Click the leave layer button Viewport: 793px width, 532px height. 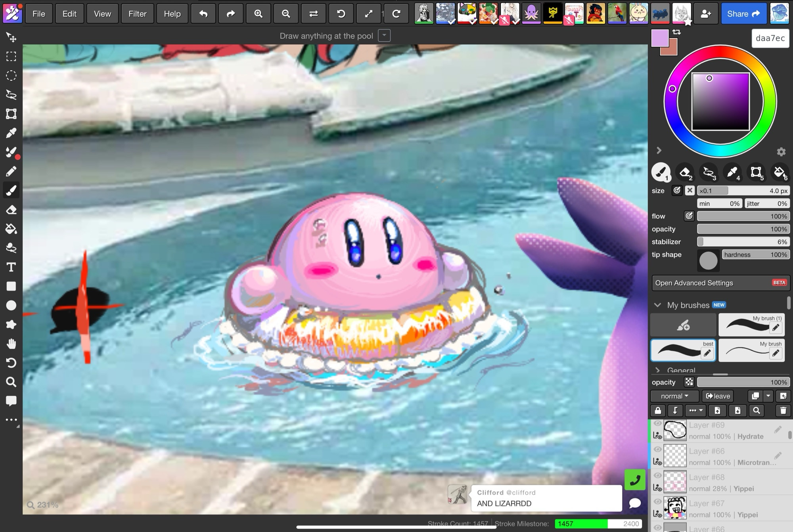click(718, 396)
